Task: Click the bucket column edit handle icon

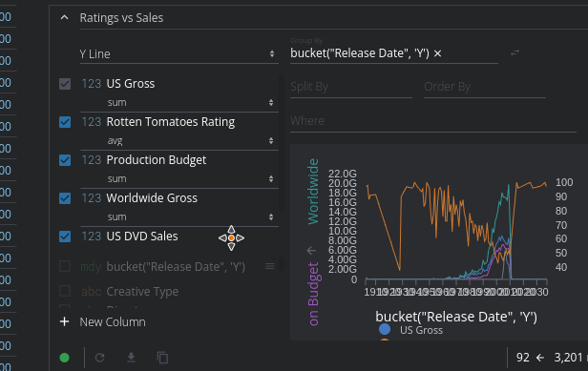Action: 269,266
